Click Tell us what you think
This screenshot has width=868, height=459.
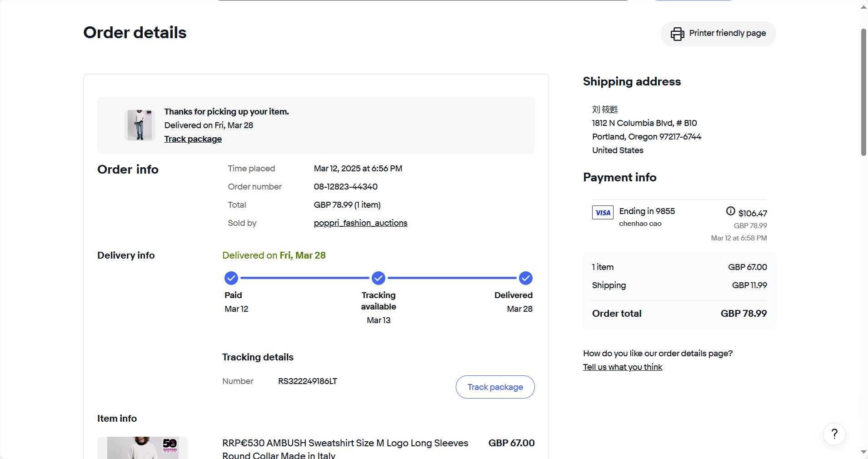pyautogui.click(x=622, y=367)
